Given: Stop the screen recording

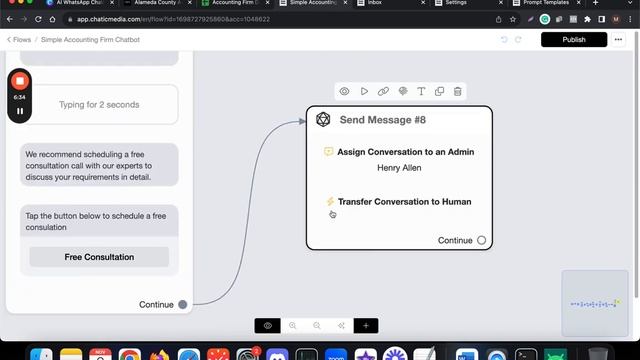Looking at the screenshot, I should coord(20,81).
